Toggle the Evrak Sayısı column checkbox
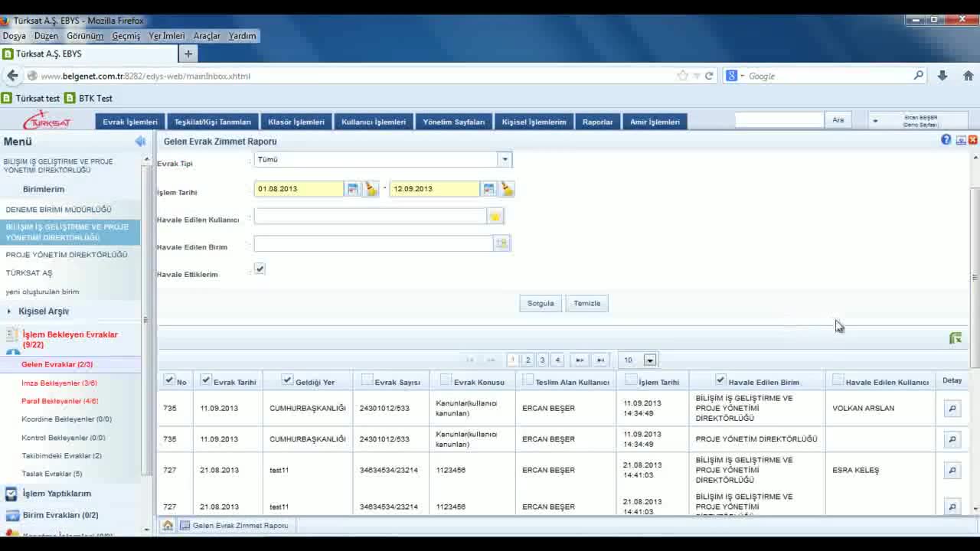This screenshot has height=551, width=980. point(367,380)
